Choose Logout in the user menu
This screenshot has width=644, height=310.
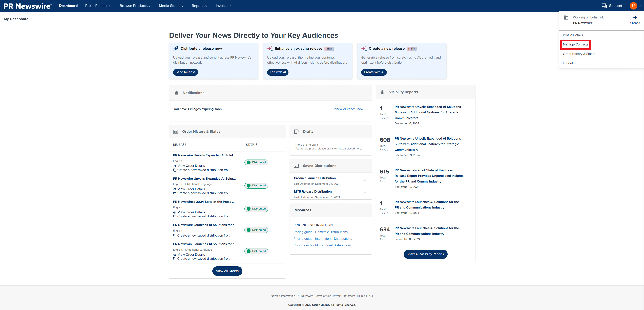tap(568, 63)
